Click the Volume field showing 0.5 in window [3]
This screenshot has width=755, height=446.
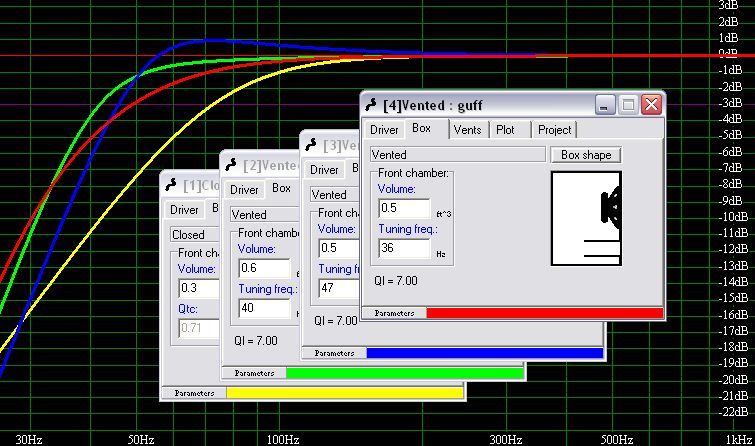point(339,248)
